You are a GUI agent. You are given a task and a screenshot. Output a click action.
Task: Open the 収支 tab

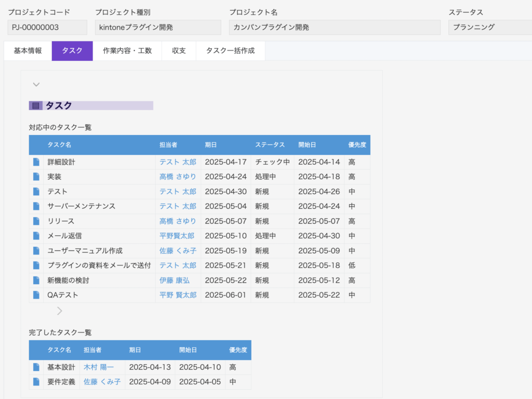[x=179, y=51]
